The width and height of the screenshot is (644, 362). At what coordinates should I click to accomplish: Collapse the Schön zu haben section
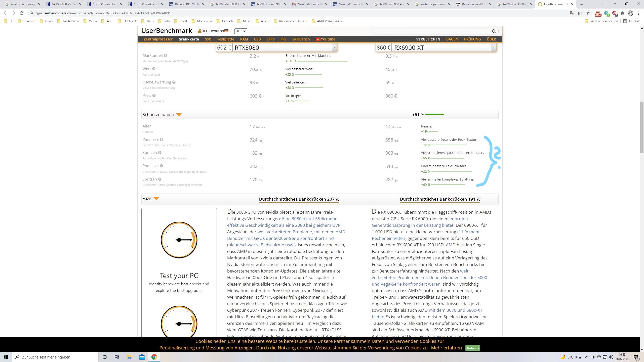click(179, 115)
